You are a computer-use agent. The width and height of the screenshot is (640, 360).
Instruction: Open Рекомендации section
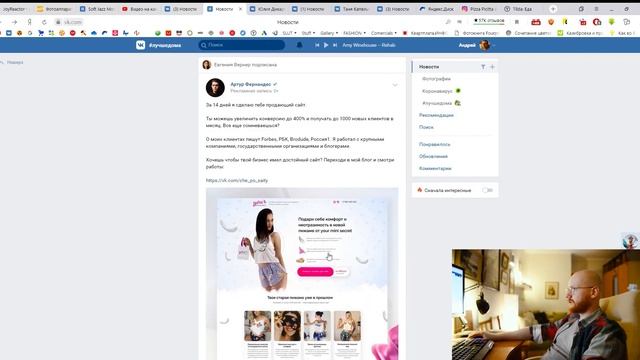(436, 115)
